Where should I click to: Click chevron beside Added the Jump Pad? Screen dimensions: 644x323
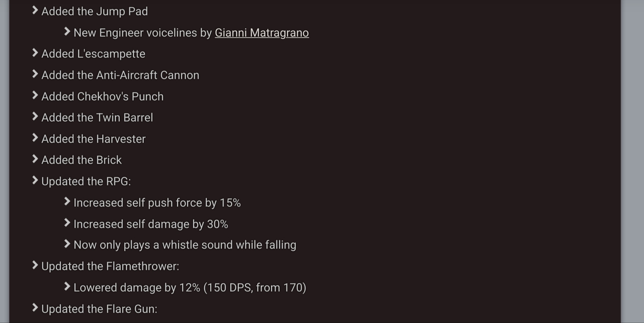[x=35, y=10]
